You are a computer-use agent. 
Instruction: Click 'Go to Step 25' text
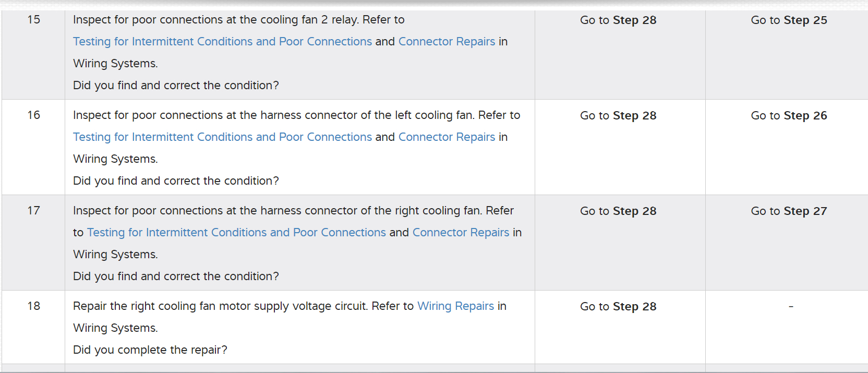coord(789,20)
